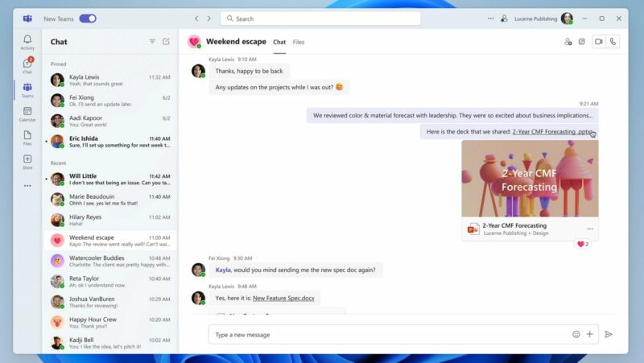Open the chat list filter icon

point(152,42)
